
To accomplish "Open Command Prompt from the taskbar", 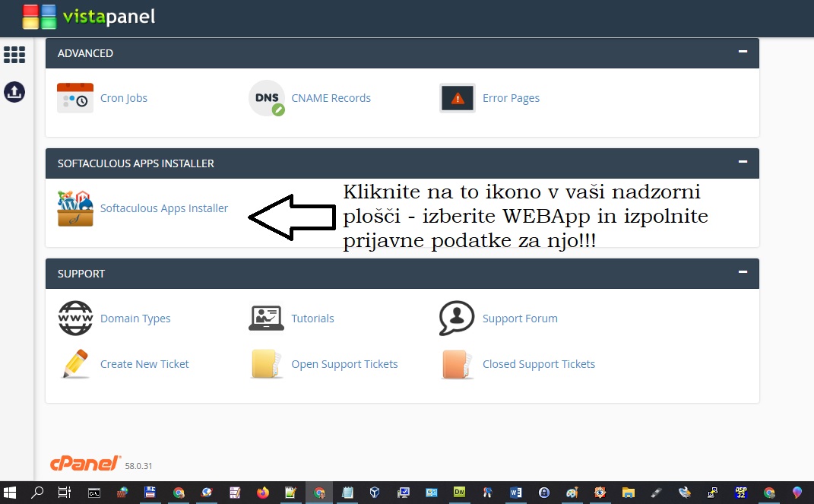I will (x=94, y=493).
